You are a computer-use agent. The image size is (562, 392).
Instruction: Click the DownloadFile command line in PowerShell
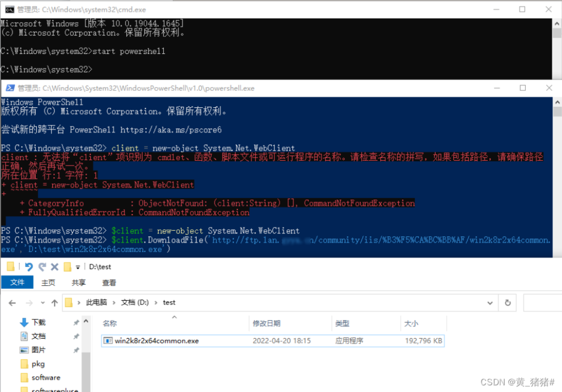[x=275, y=245]
